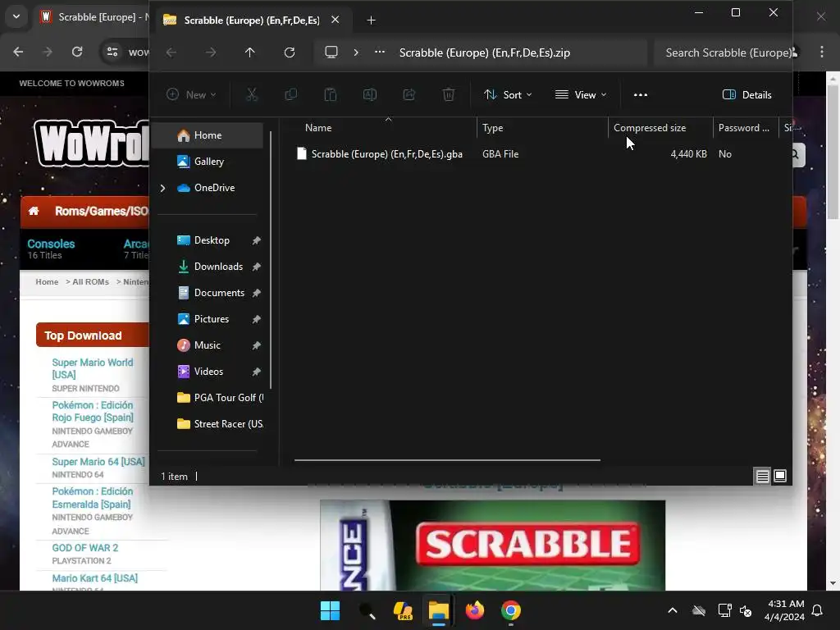Screen dimensions: 840x630
Task: Unpin Desktop using its pin icon
Action: (x=256, y=240)
